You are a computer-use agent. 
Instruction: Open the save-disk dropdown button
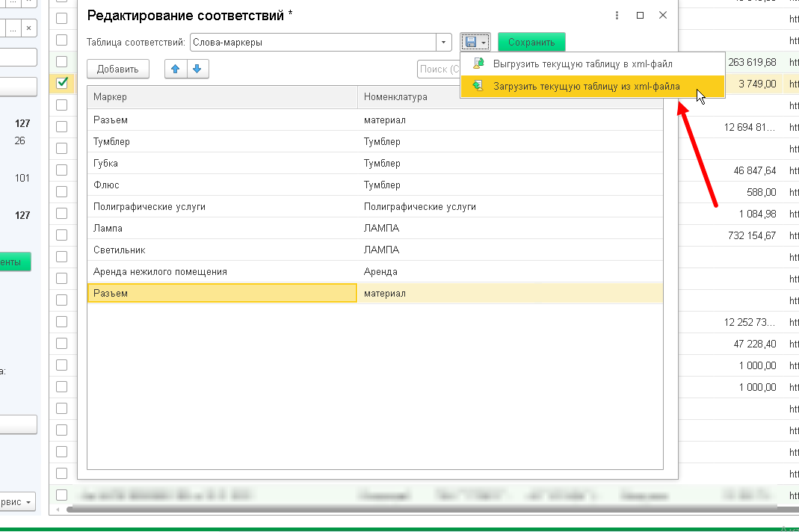(475, 43)
